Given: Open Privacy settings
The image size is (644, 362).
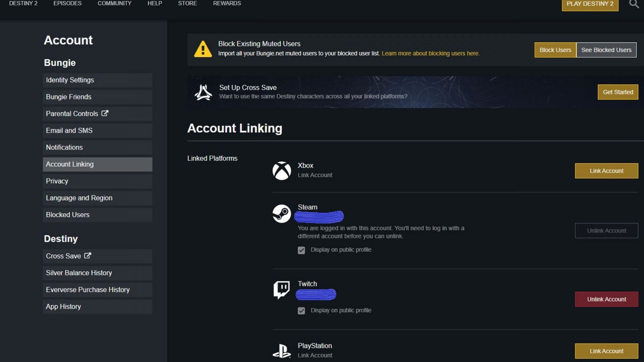Looking at the screenshot, I should click(x=98, y=181).
